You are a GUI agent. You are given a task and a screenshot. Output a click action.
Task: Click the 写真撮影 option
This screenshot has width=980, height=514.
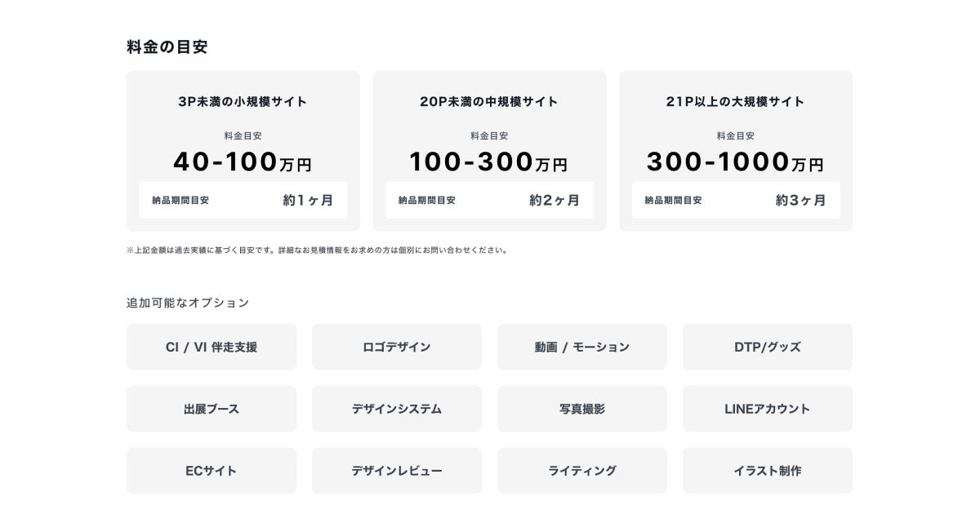point(582,409)
